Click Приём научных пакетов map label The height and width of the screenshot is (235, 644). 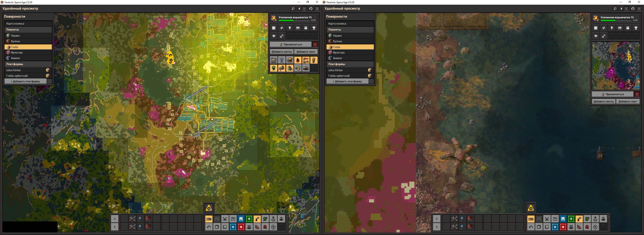pyautogui.click(x=196, y=93)
